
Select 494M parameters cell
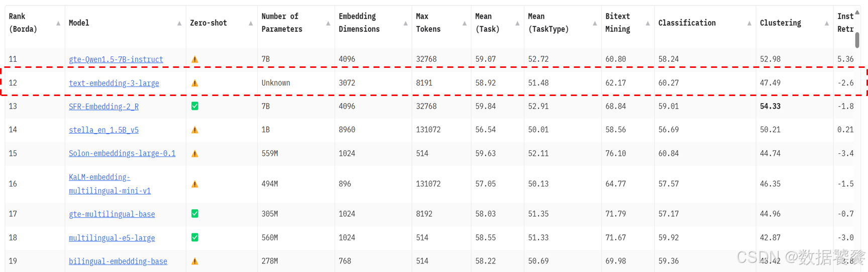[270, 184]
